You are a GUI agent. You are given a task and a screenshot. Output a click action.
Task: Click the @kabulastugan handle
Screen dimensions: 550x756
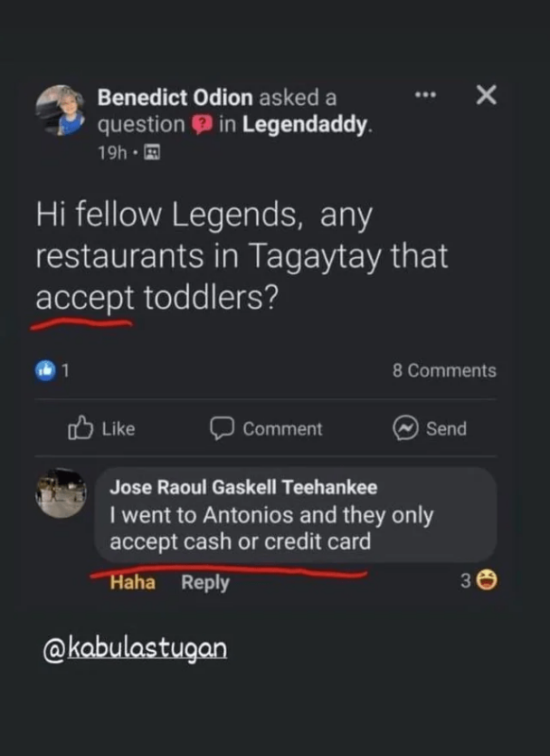tap(136, 648)
